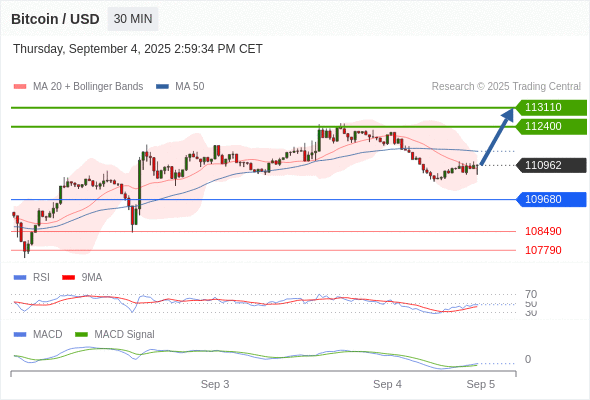The width and height of the screenshot is (590, 400).
Task: Click the Sep 3 date axis label
Action: [215, 384]
